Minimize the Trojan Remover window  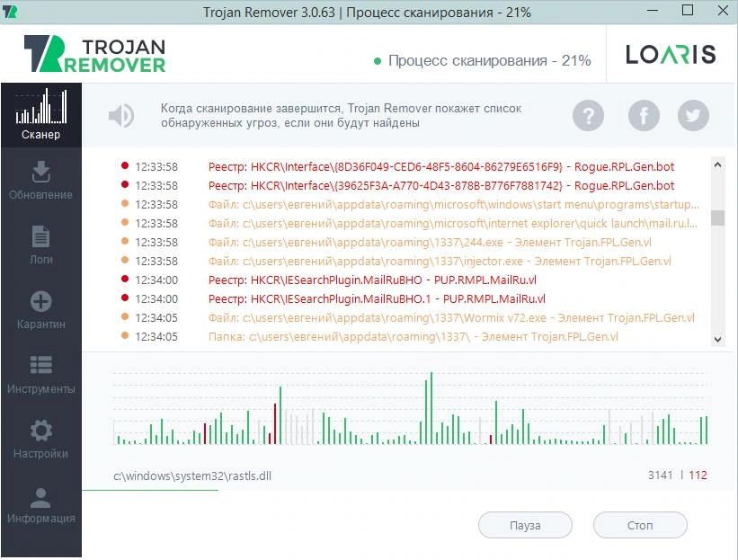(x=653, y=11)
